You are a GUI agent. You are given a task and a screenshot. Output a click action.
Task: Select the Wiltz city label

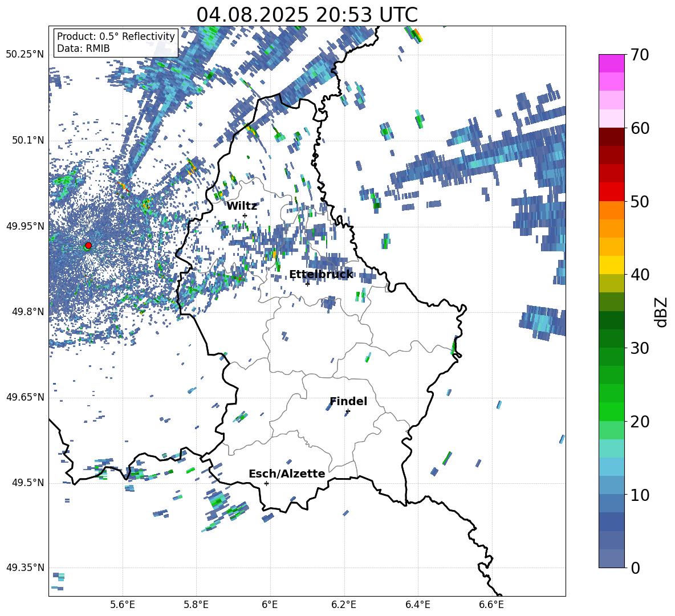click(x=242, y=206)
